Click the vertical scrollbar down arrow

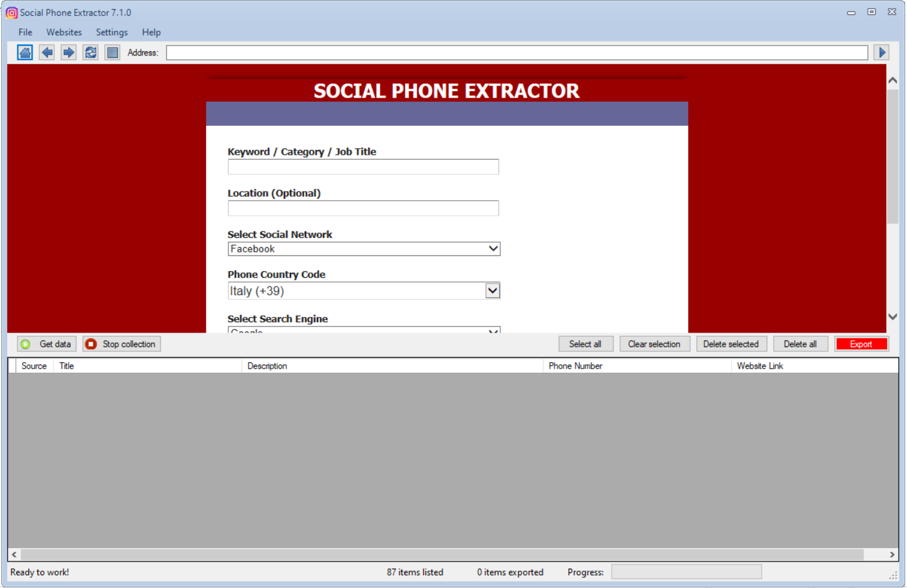(893, 317)
